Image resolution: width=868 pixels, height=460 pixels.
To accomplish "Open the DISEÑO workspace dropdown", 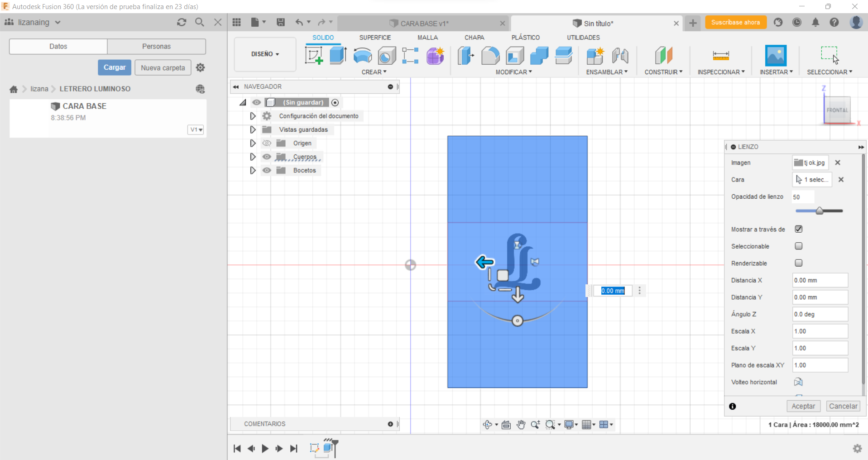I will 265,54.
